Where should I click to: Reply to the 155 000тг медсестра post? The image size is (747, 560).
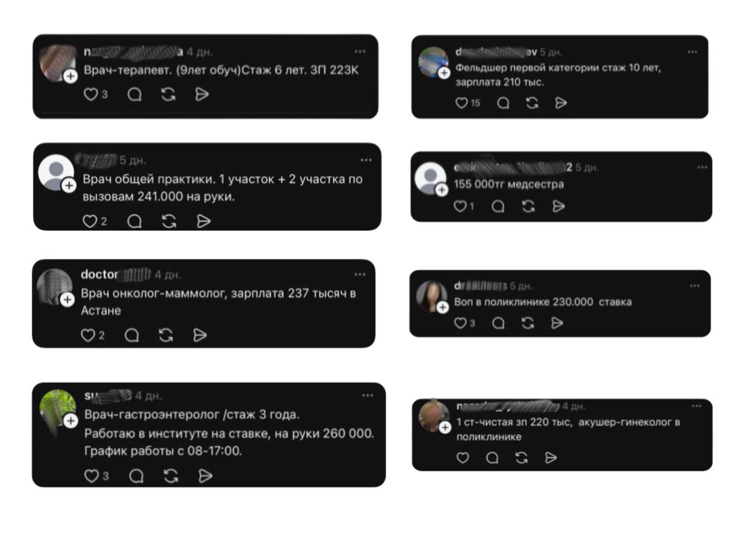(497, 206)
